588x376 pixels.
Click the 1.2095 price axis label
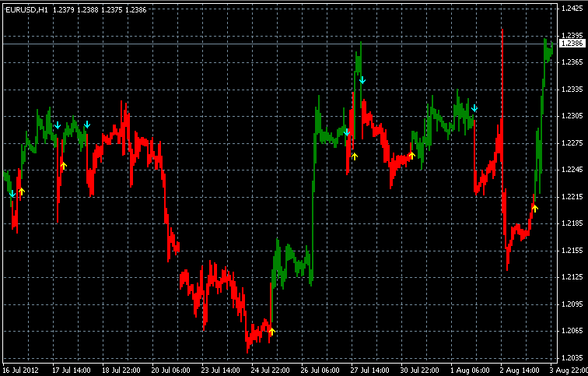pos(572,304)
